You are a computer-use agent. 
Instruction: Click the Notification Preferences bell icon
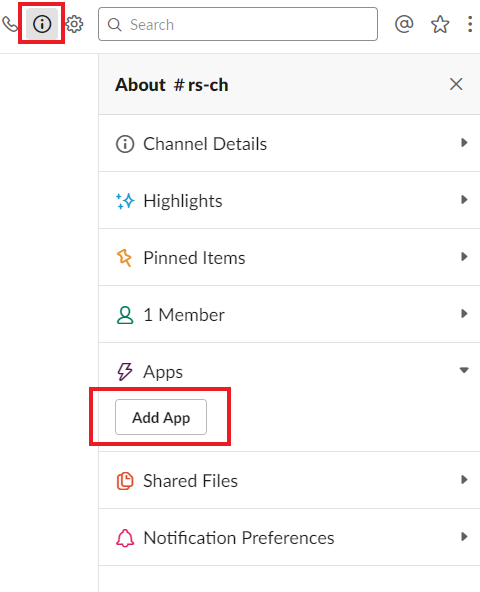click(x=125, y=538)
